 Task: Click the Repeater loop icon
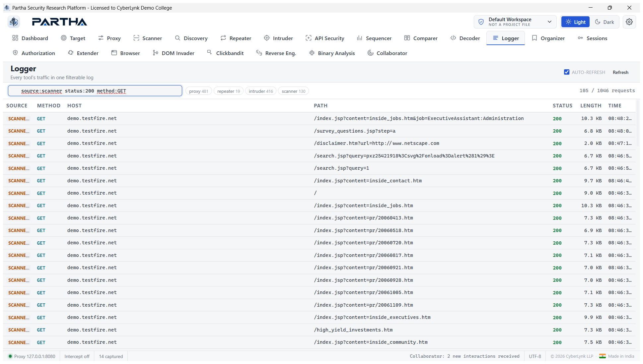click(x=223, y=38)
